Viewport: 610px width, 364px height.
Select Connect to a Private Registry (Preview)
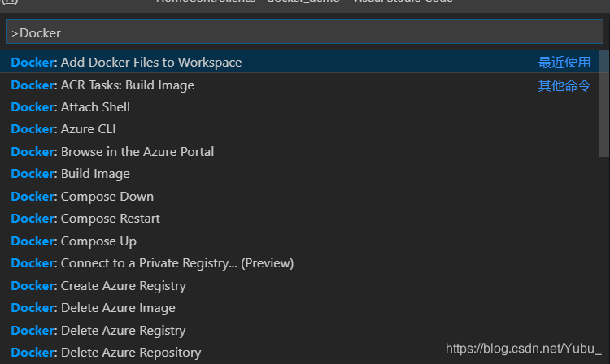click(x=299, y=263)
